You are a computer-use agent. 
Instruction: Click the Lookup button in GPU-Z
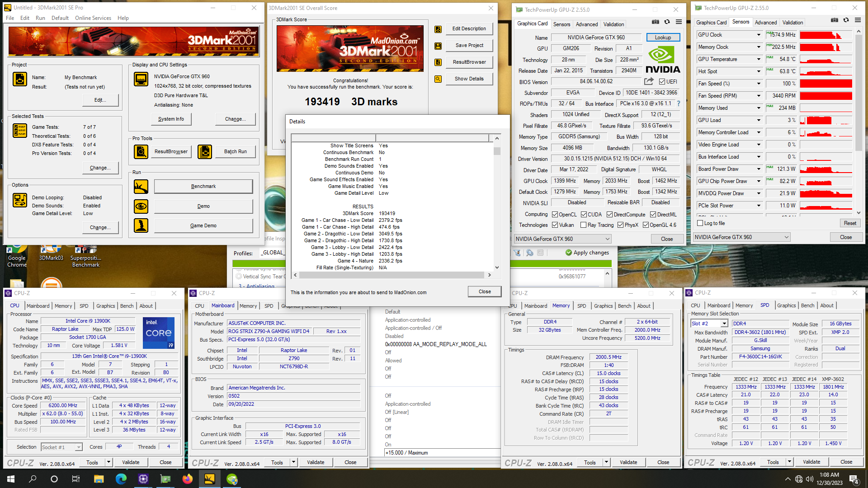[x=663, y=38]
